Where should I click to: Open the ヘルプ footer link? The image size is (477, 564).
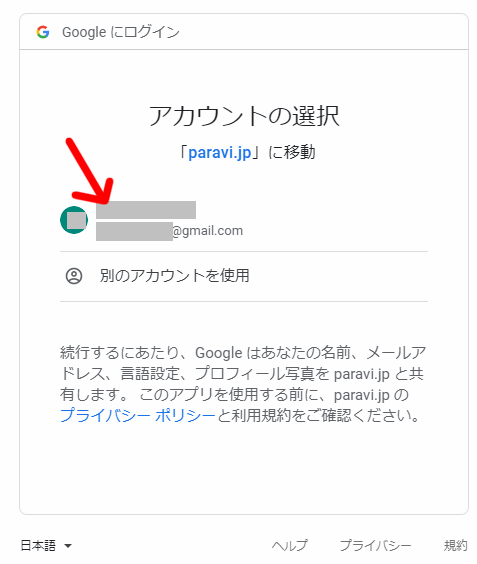(x=289, y=546)
